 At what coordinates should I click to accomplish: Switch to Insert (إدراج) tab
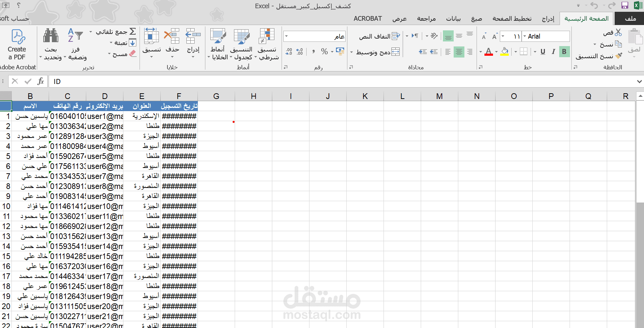pos(548,19)
